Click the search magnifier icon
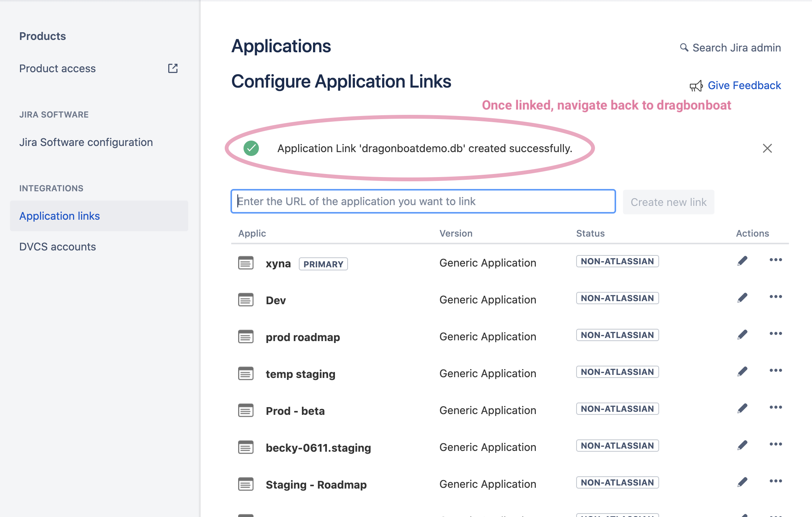The width and height of the screenshot is (812, 517). tap(684, 48)
